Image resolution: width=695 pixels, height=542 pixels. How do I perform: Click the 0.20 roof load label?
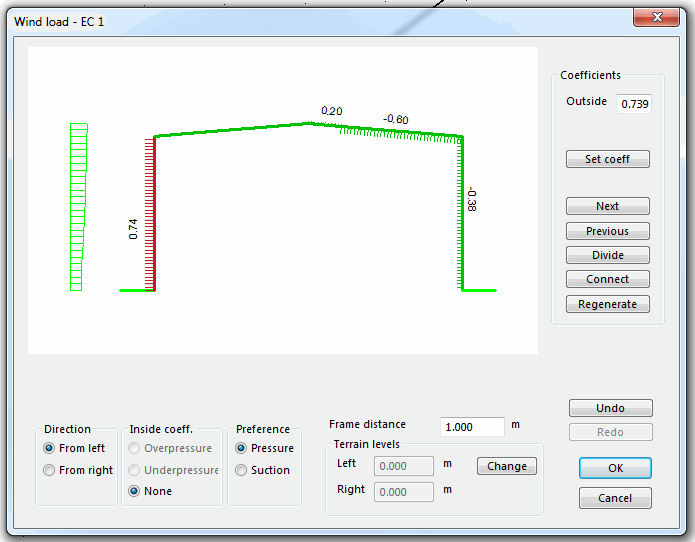pos(332,111)
